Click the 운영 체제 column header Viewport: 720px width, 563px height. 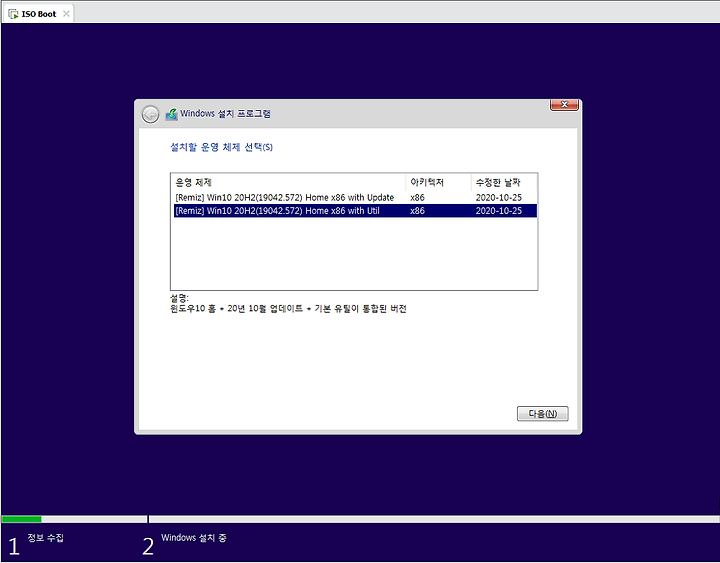click(x=288, y=182)
